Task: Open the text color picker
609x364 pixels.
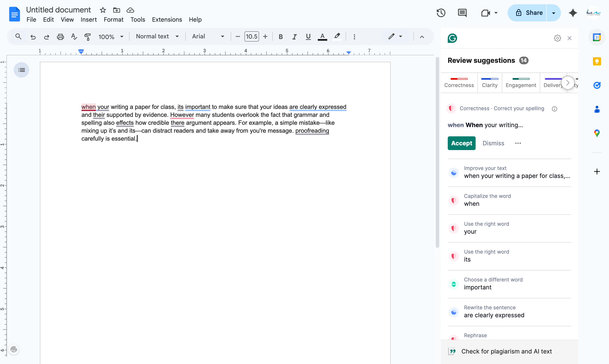Action: pos(323,36)
